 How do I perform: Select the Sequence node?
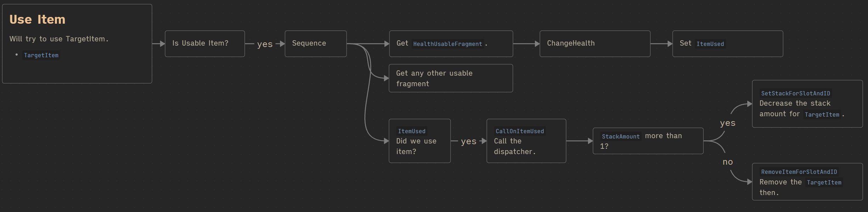click(x=315, y=43)
